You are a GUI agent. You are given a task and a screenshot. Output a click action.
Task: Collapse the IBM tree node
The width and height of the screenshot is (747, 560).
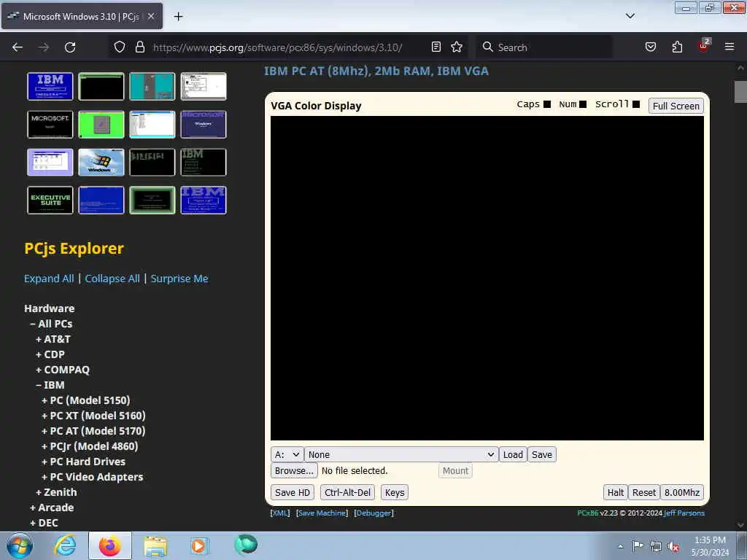click(50, 385)
